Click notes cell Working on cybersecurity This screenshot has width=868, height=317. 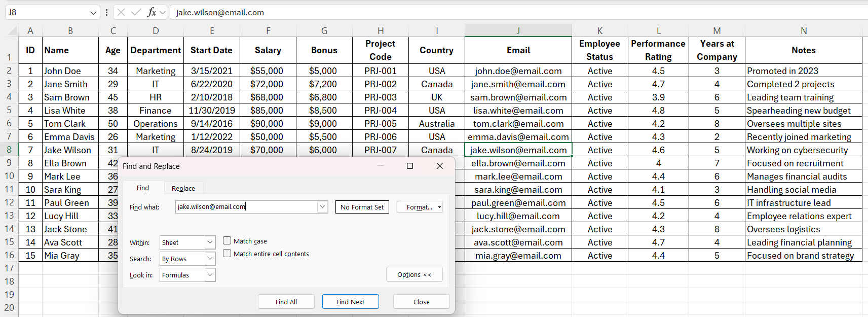tap(804, 150)
